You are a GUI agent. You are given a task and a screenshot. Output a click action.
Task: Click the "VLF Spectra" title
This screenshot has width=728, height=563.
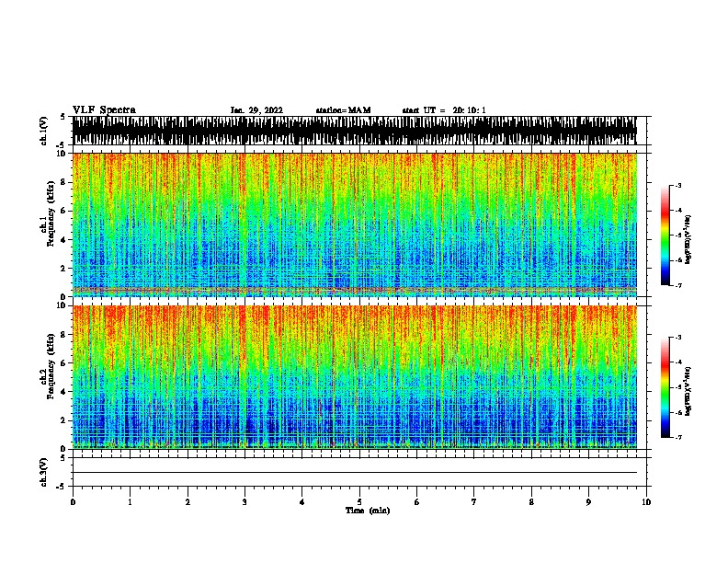point(104,110)
